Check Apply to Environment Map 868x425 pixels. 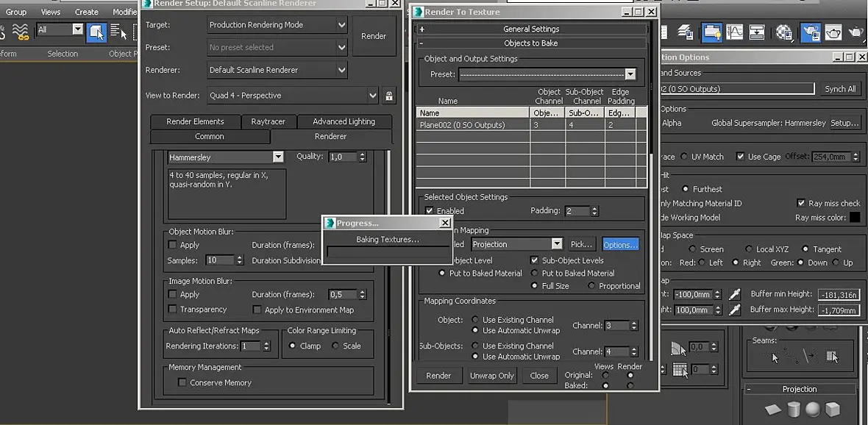point(257,310)
